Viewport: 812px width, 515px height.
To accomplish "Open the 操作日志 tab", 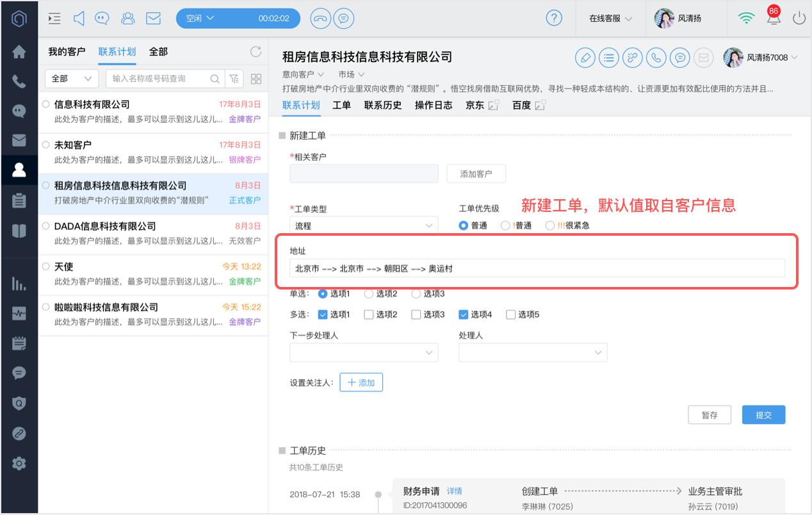I will coord(434,105).
